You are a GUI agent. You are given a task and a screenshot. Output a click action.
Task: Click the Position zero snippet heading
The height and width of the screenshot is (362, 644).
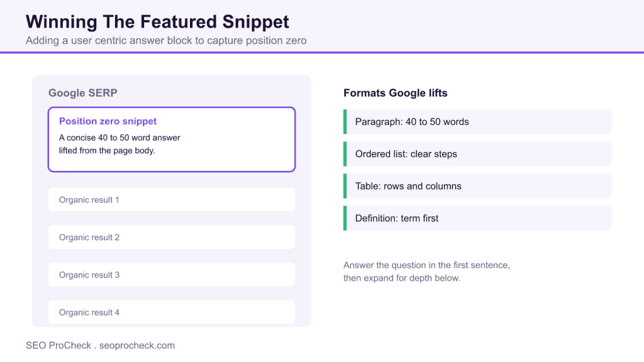point(108,121)
